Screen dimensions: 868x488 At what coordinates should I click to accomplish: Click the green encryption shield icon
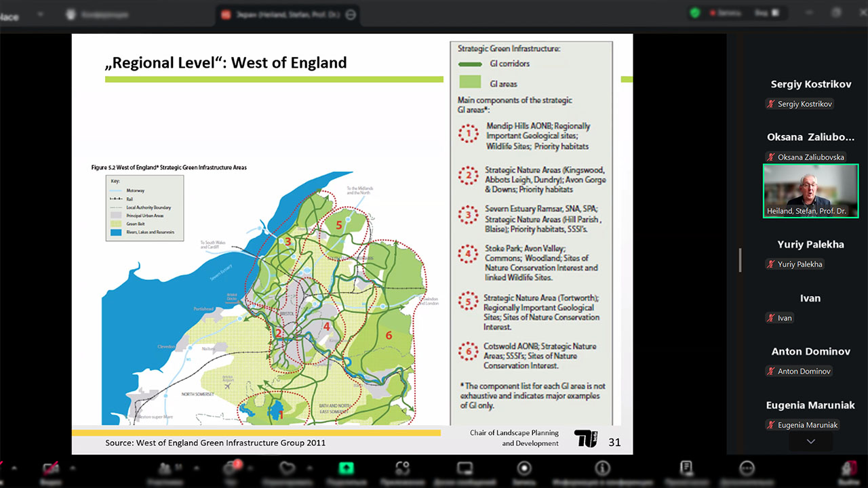tap(694, 13)
